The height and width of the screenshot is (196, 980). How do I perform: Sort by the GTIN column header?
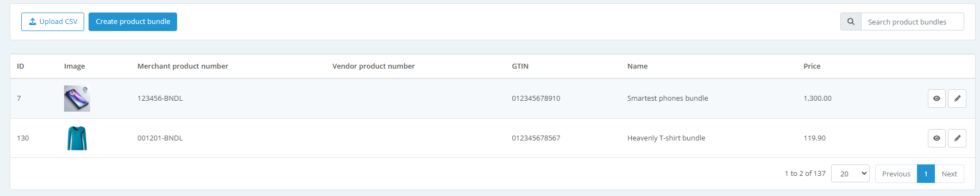click(520, 66)
